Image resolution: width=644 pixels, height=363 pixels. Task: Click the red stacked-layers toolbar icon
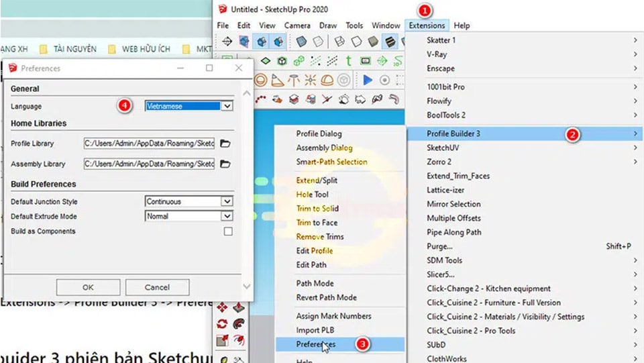tap(294, 99)
